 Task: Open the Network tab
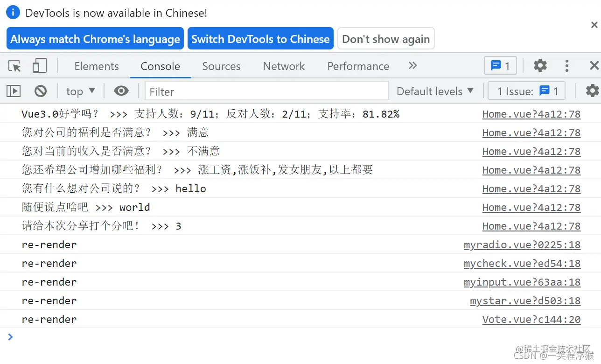point(284,66)
